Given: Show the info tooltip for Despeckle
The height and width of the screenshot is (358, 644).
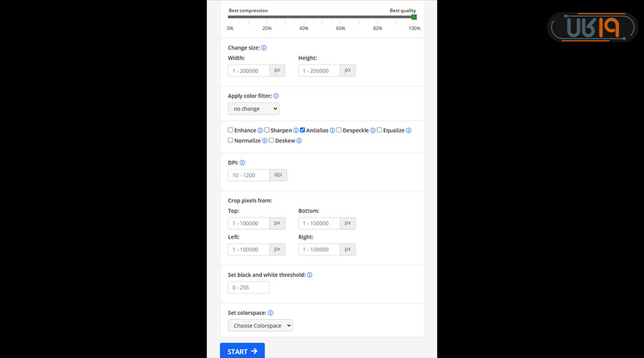Looking at the screenshot, I should point(373,130).
